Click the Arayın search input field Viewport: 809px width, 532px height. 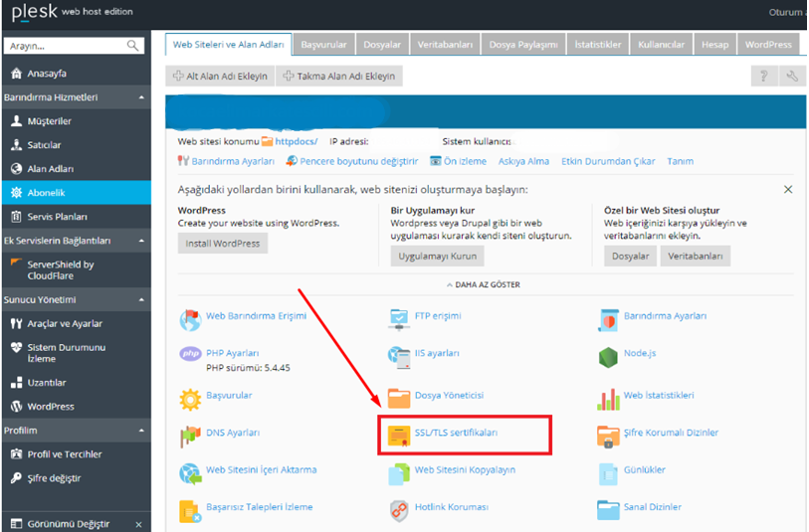pyautogui.click(x=66, y=46)
